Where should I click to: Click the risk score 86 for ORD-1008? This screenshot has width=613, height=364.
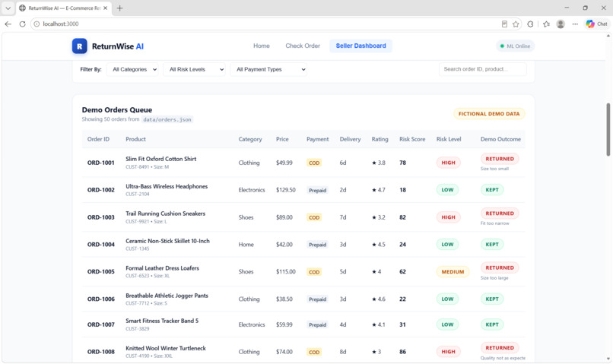click(x=402, y=352)
